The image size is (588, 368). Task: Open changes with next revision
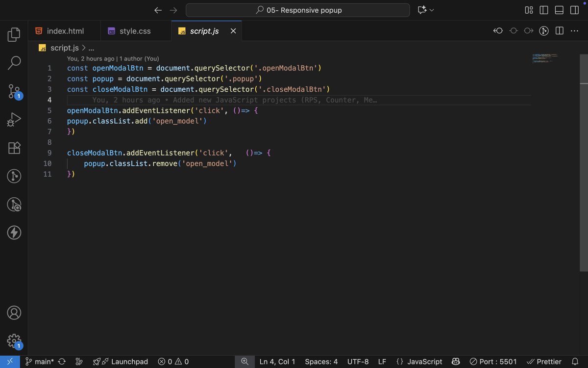point(529,31)
